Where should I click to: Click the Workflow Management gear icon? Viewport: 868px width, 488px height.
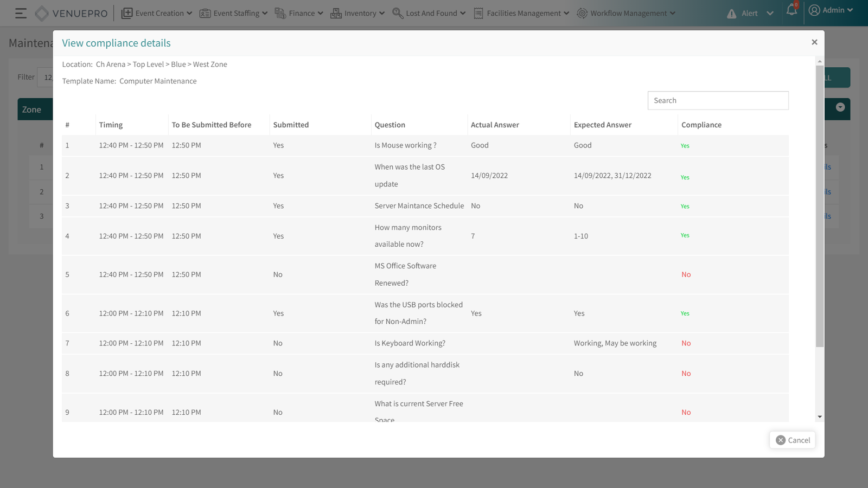pyautogui.click(x=582, y=13)
